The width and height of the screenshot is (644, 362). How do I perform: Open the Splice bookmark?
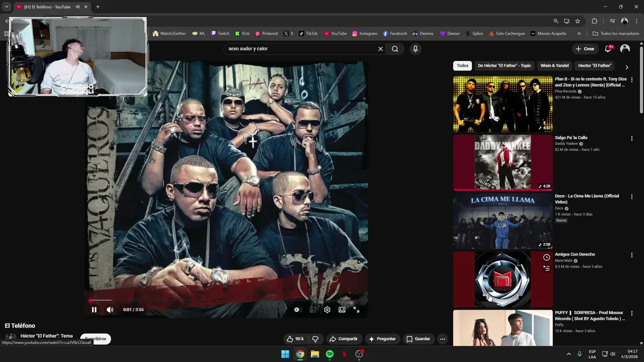(x=474, y=34)
